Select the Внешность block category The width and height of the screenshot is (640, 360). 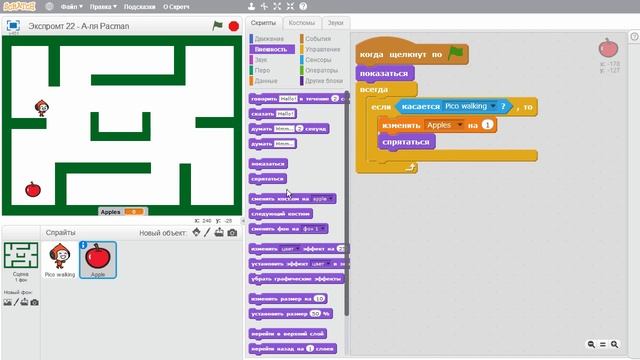pyautogui.click(x=271, y=49)
